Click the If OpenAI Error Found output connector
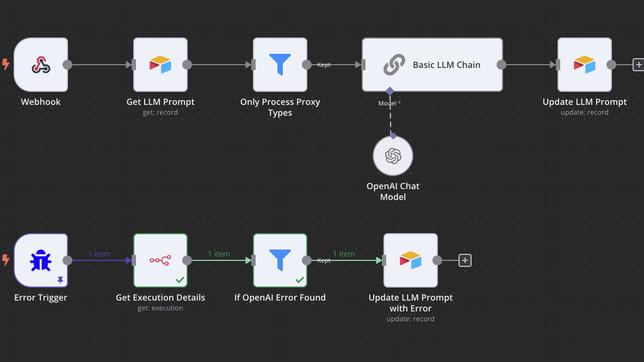 click(x=307, y=260)
